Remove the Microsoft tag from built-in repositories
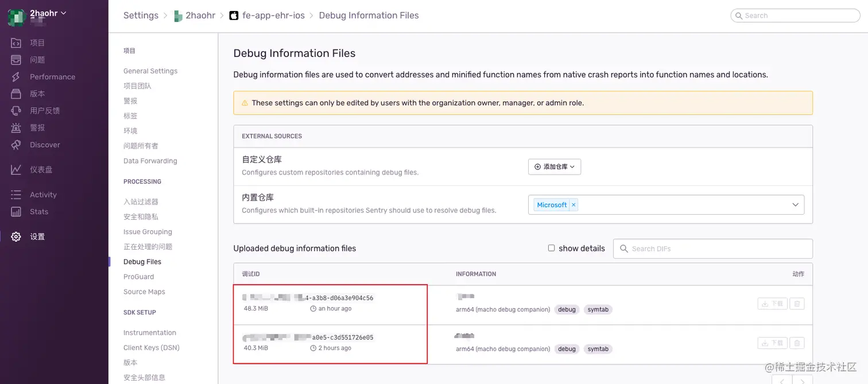This screenshot has width=868, height=384. (573, 205)
